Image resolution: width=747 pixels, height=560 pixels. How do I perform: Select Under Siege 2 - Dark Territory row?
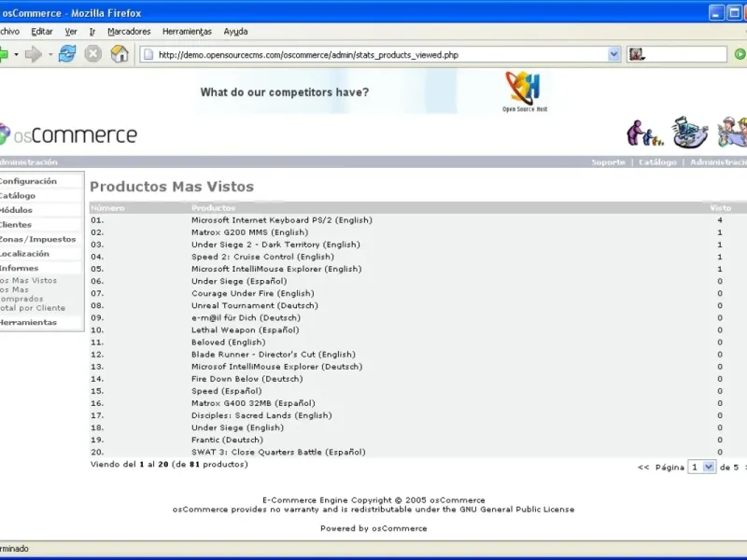click(x=417, y=245)
